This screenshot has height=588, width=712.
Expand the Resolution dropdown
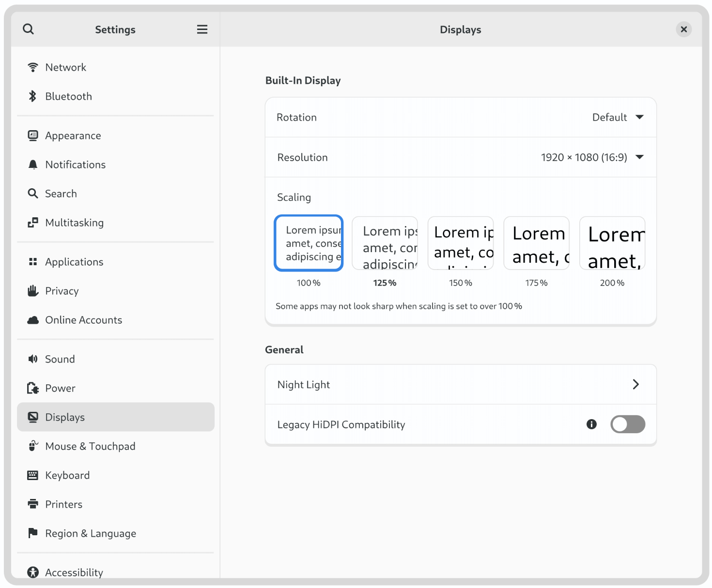click(592, 157)
